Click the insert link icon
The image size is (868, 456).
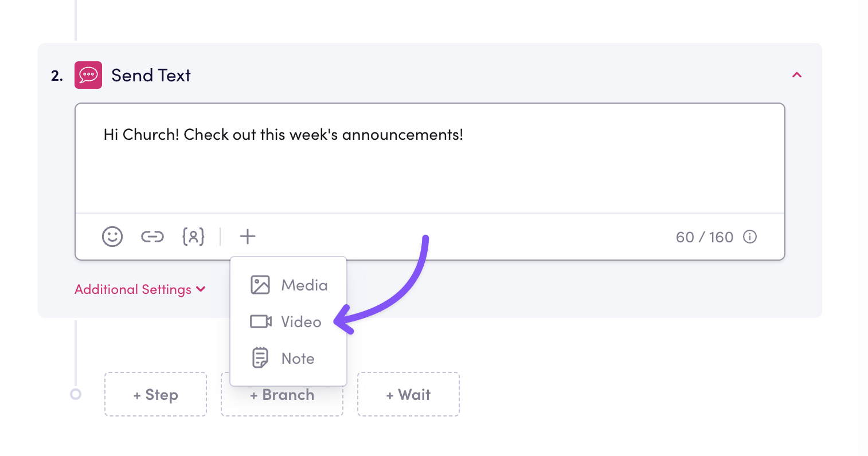point(153,237)
